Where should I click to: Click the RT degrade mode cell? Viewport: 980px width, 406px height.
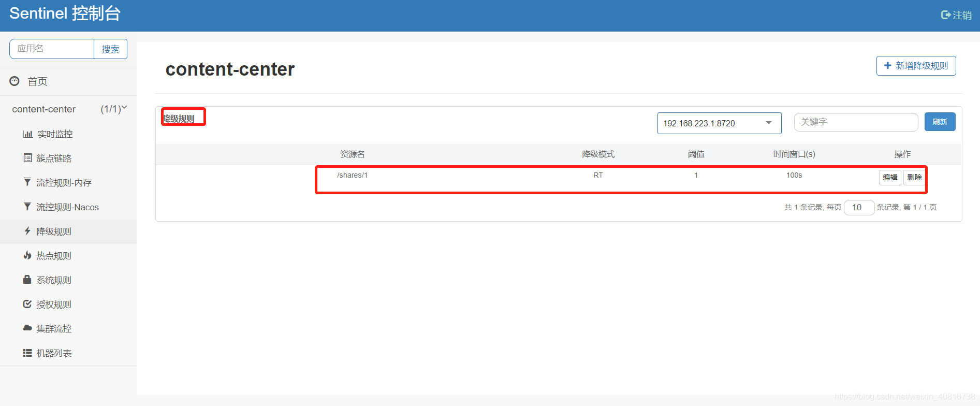(598, 175)
